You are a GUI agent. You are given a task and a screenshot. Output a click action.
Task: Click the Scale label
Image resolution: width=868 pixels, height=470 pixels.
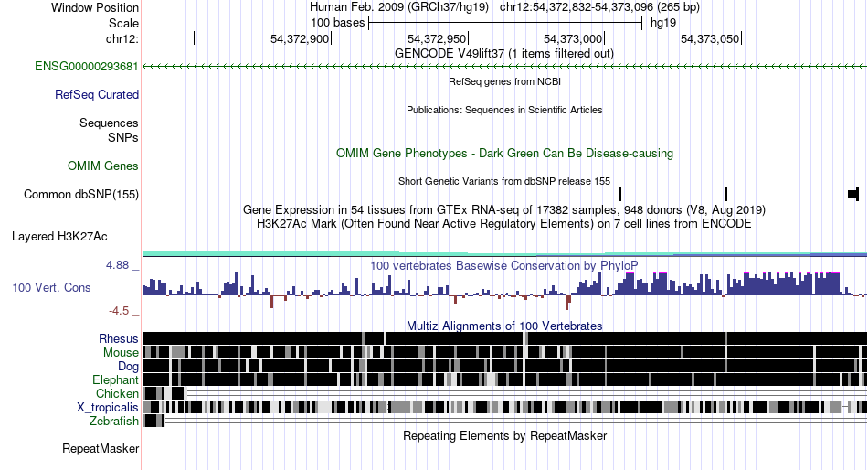point(123,23)
